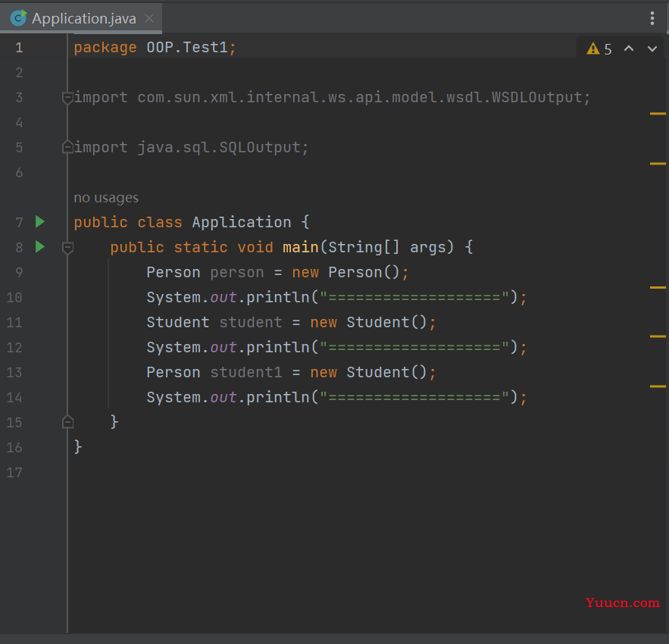669x644 pixels.
Task: Toggle the fold marker at line 5 import end
Action: pyautogui.click(x=67, y=147)
